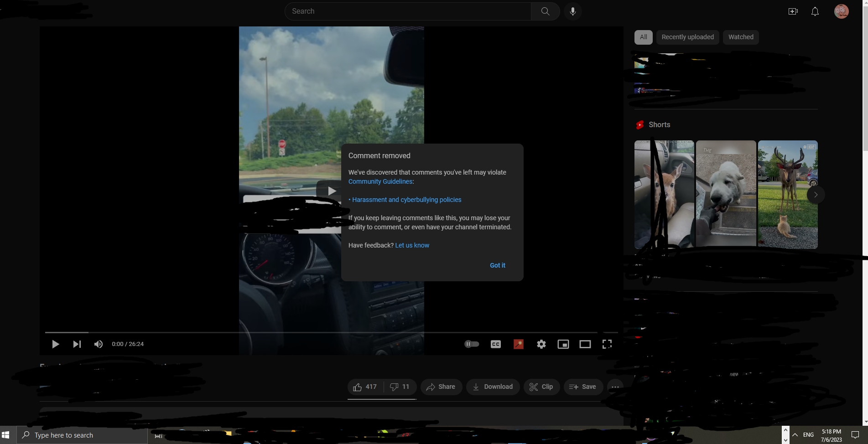The image size is (868, 444).
Task: Enable miniplayer mode
Action: click(x=563, y=344)
